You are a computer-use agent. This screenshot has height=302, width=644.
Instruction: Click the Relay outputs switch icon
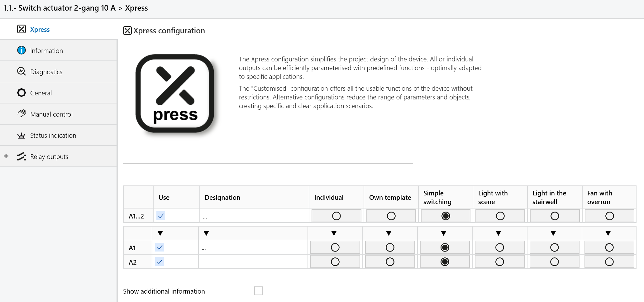(21, 156)
